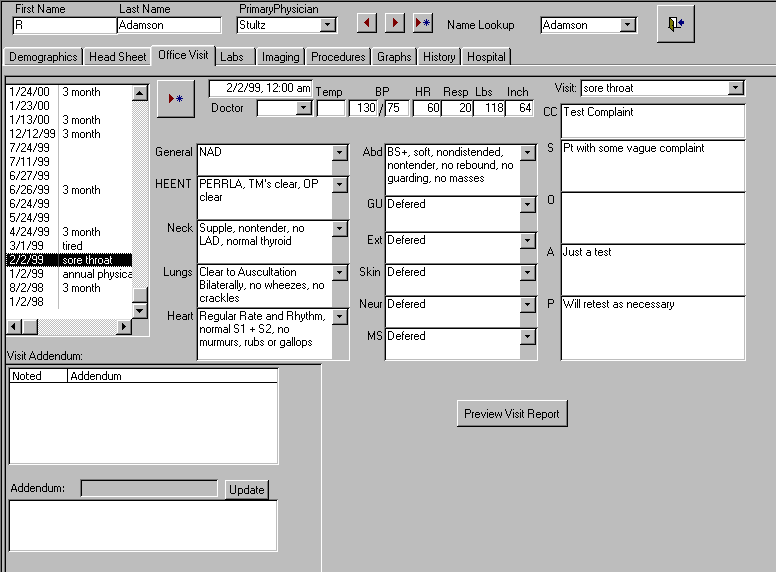776x572 pixels.
Task: Go to the Imaging tab
Action: [x=280, y=57]
